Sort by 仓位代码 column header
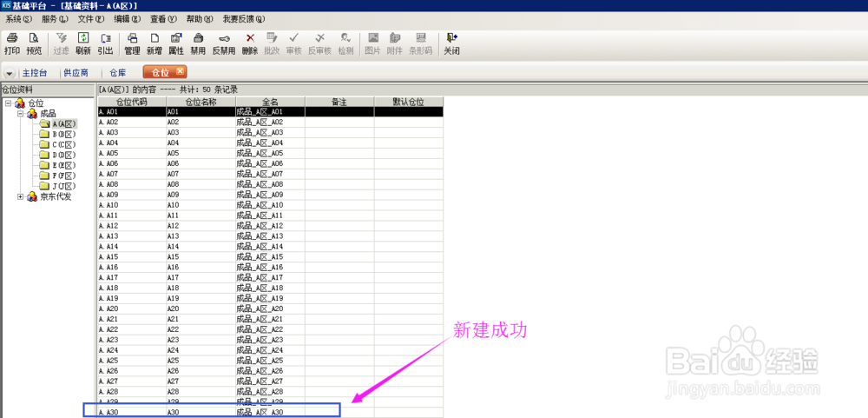 (132, 102)
